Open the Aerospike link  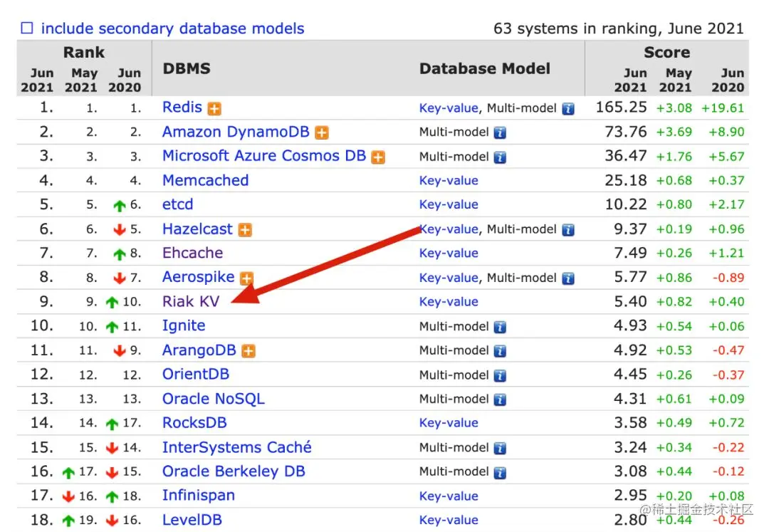(198, 276)
